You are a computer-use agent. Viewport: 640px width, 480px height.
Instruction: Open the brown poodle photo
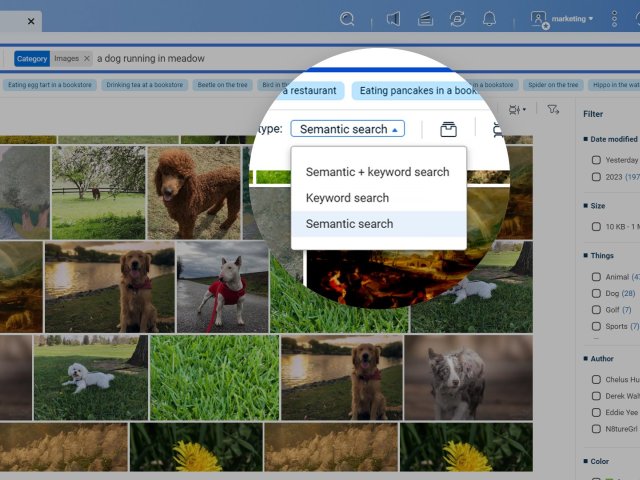click(x=194, y=193)
